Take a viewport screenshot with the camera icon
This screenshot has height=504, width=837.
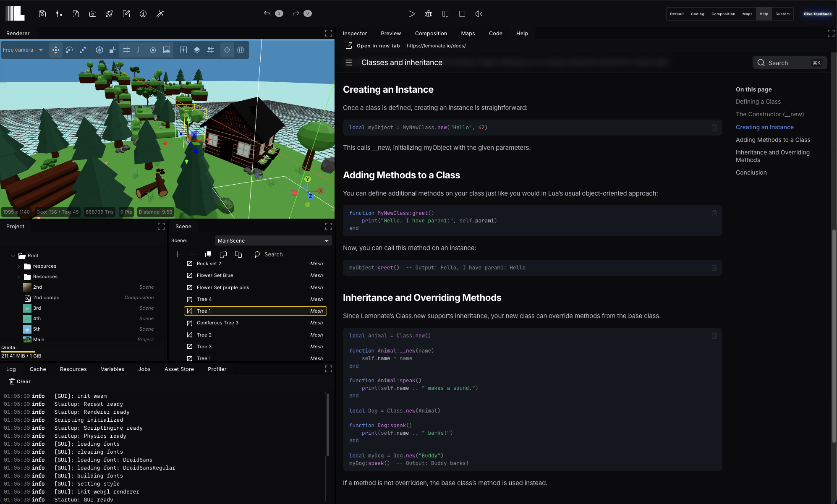tap(93, 13)
